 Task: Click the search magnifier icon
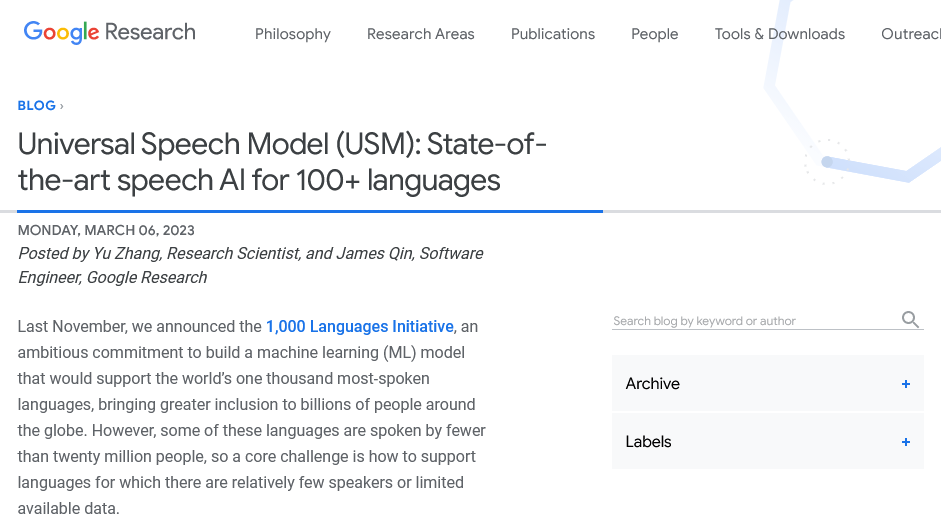pos(910,320)
